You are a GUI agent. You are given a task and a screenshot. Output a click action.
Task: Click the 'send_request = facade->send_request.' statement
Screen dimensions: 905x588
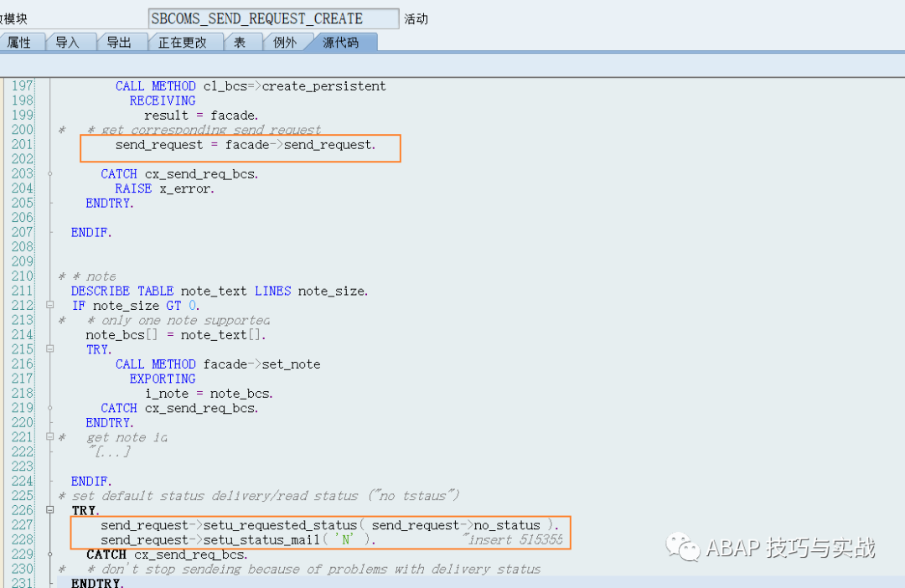246,145
